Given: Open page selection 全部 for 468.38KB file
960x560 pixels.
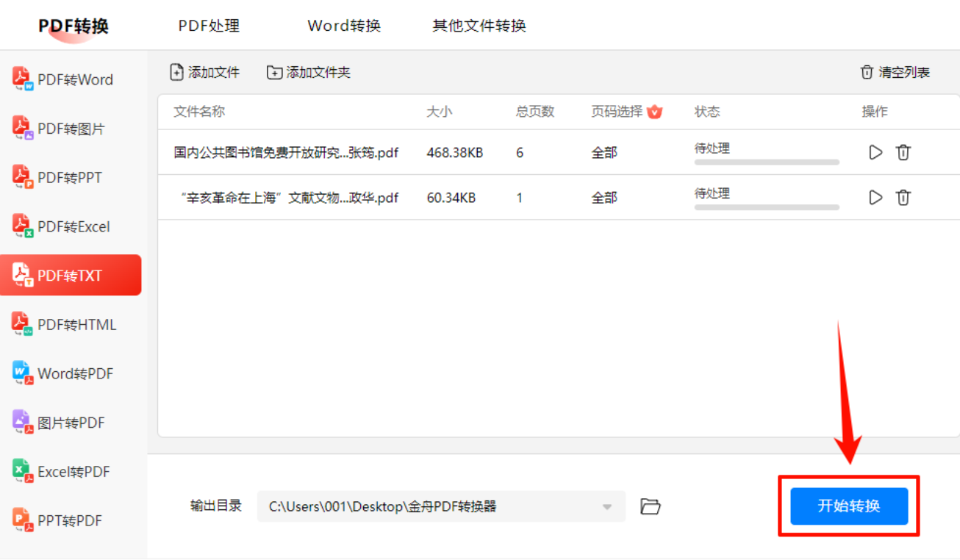Looking at the screenshot, I should click(604, 153).
